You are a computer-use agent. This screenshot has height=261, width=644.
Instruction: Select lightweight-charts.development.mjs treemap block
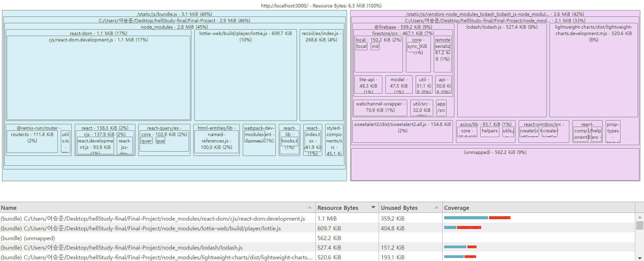click(594, 70)
